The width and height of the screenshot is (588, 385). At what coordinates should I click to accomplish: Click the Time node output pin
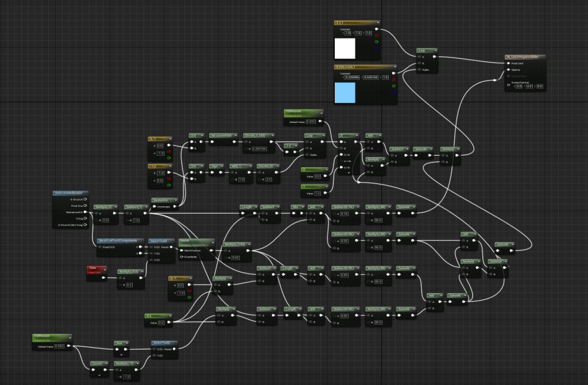point(105,278)
